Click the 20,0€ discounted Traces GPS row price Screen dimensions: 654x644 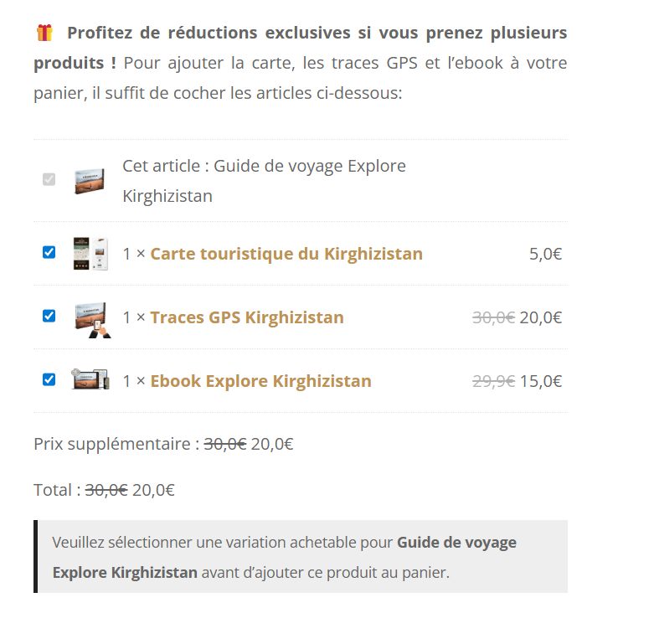click(x=541, y=317)
